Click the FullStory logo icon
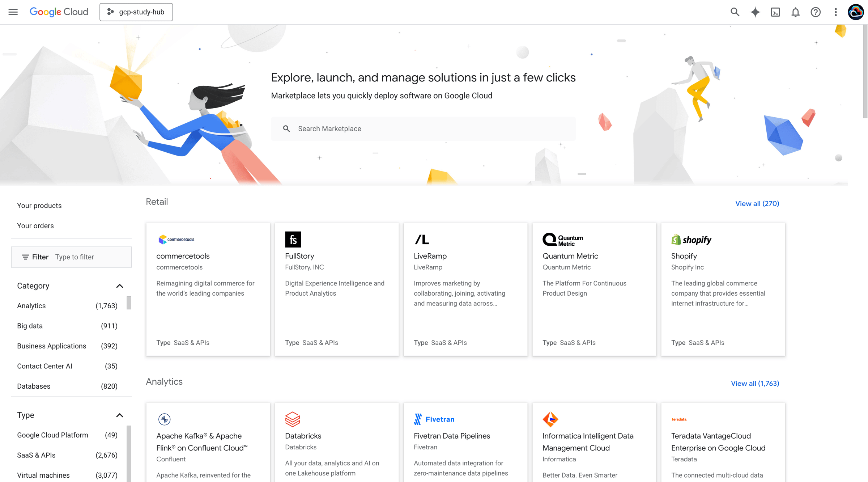This screenshot has width=868, height=482. tap(293, 239)
